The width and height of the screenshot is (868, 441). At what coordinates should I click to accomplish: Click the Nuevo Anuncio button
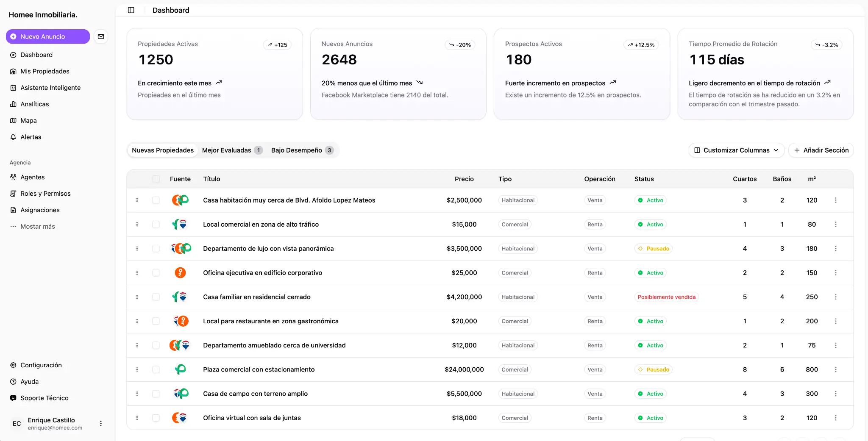tap(47, 36)
